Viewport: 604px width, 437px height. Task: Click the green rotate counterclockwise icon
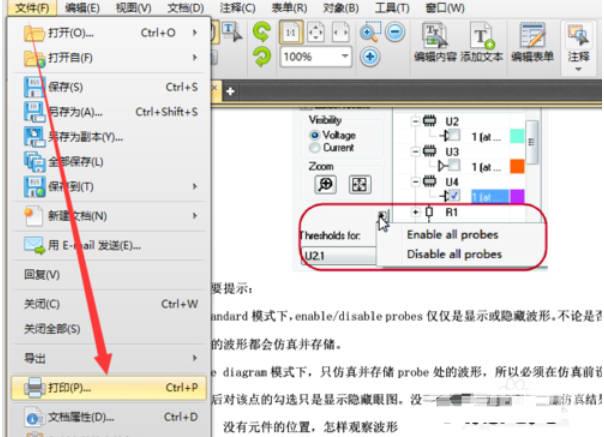point(262,32)
